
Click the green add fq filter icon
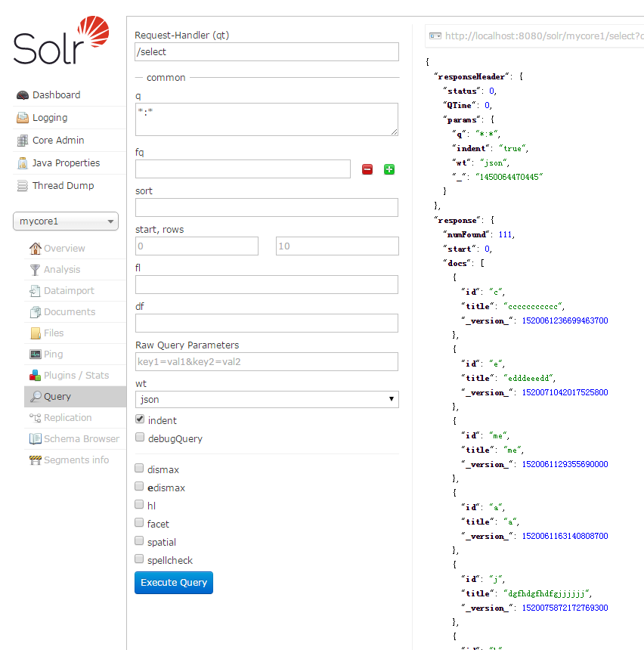pos(389,169)
